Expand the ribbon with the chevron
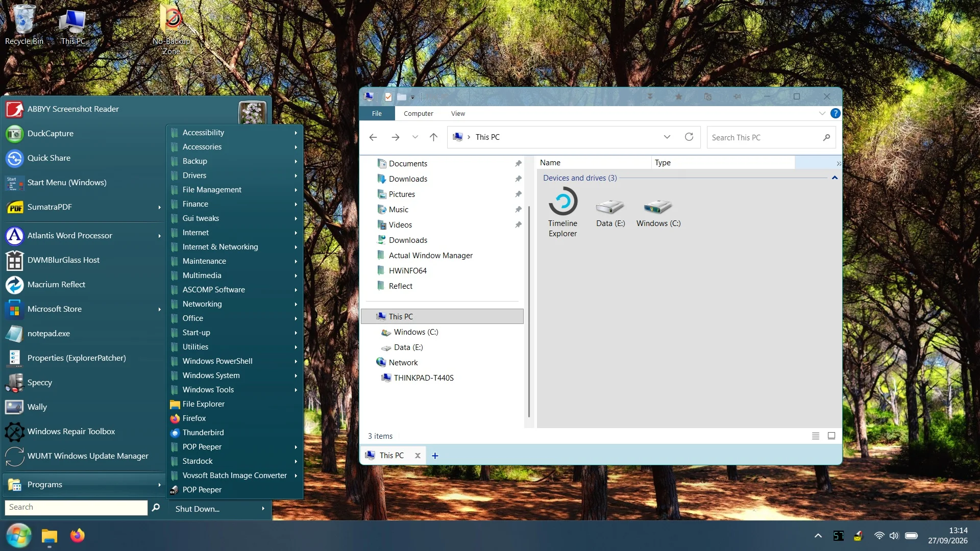Screen dimensions: 980x551 point(822,113)
